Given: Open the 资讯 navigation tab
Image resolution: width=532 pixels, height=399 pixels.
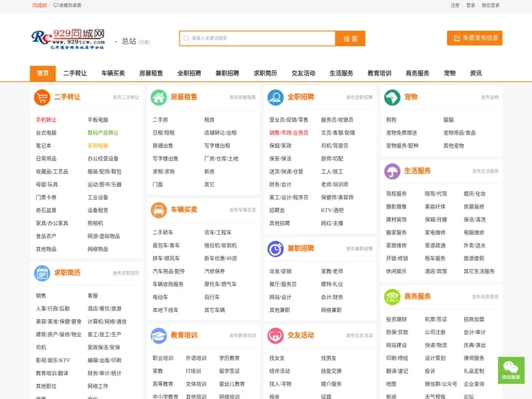Looking at the screenshot, I should 476,73.
